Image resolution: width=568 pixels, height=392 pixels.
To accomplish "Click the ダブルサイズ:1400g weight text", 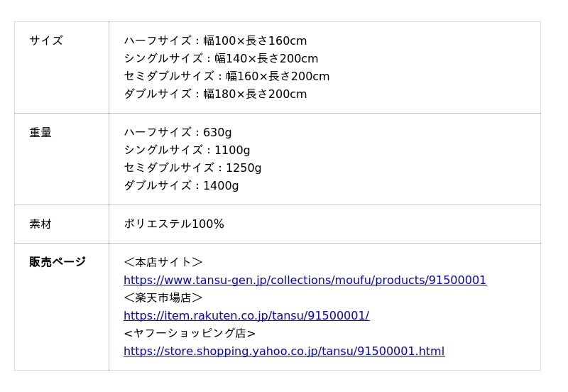I will (181, 186).
